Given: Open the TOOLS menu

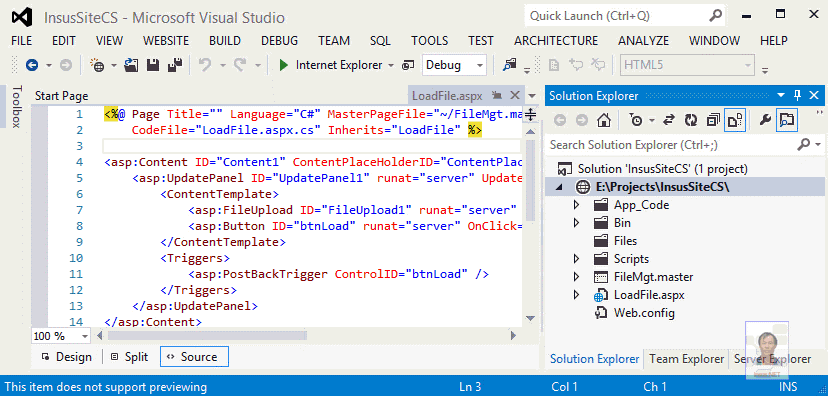Looking at the screenshot, I should point(429,41).
